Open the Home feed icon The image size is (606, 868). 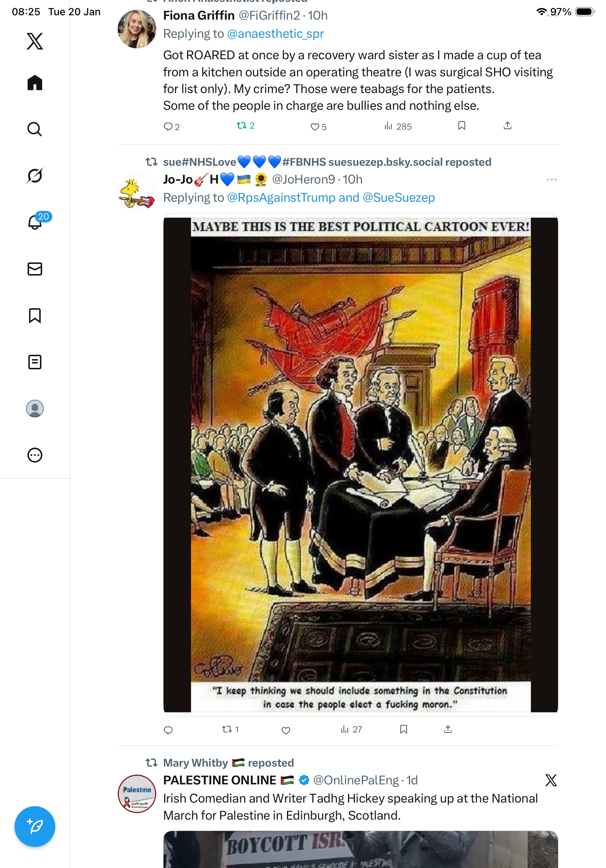(x=35, y=83)
